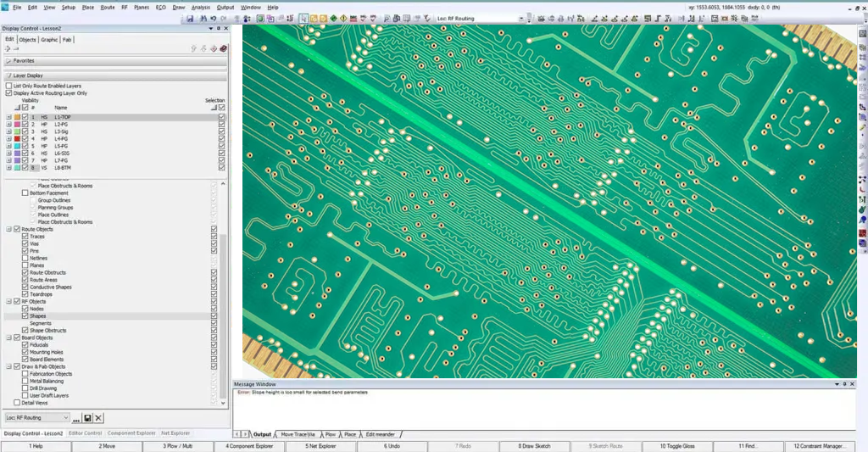
Task: Activate the Select mode cursor icon
Action: [303, 19]
